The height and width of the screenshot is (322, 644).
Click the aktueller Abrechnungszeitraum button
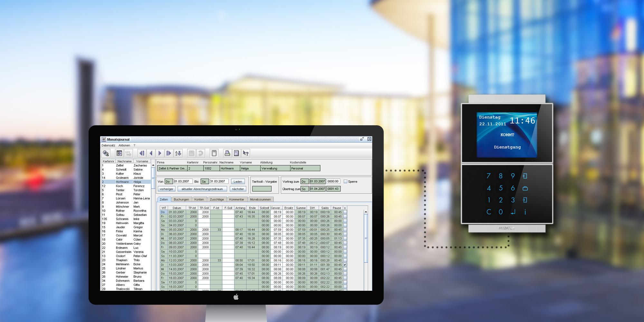[x=202, y=189]
